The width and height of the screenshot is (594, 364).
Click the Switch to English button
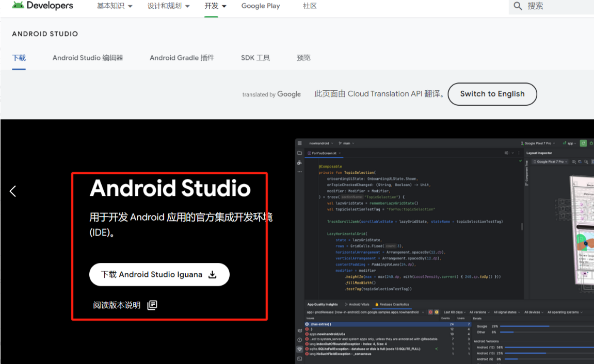492,94
